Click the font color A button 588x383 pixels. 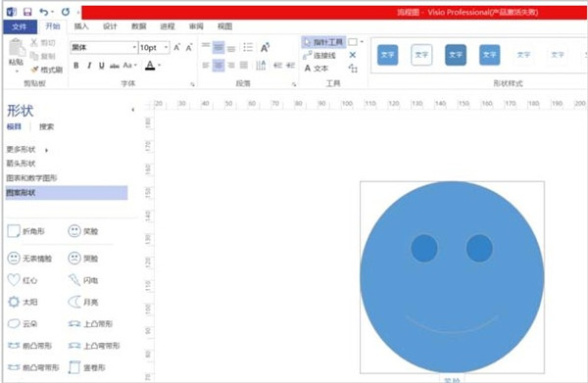150,66
